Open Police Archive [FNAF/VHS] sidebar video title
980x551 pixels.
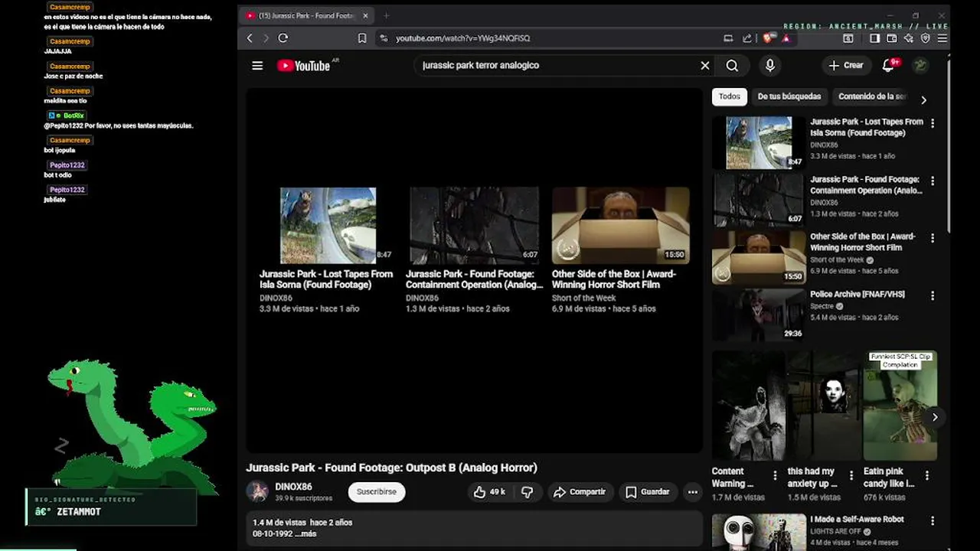[x=857, y=295]
